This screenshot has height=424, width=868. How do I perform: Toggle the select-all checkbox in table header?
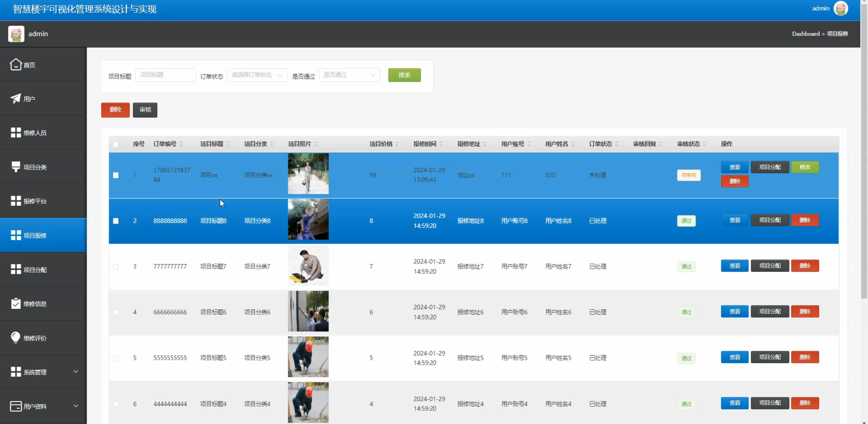point(116,144)
